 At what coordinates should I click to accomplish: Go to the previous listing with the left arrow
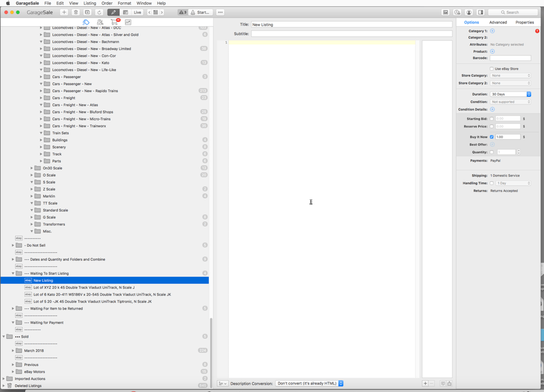[150, 12]
